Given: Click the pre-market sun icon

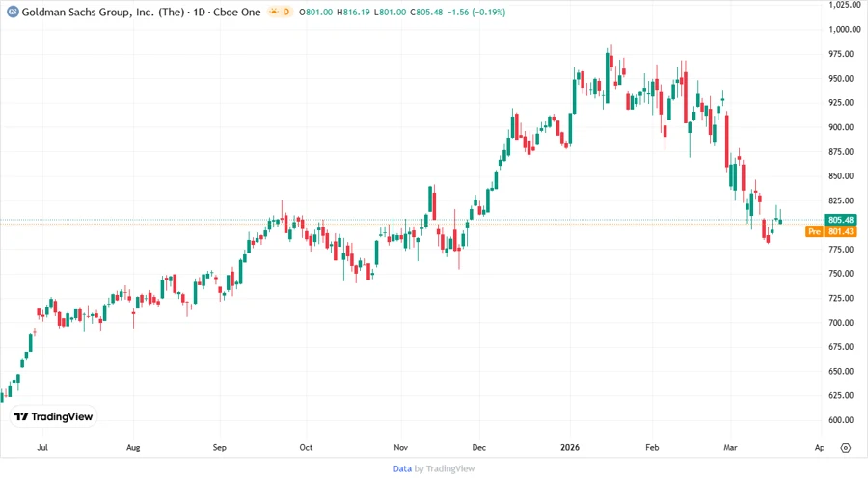Looking at the screenshot, I should click(x=274, y=12).
